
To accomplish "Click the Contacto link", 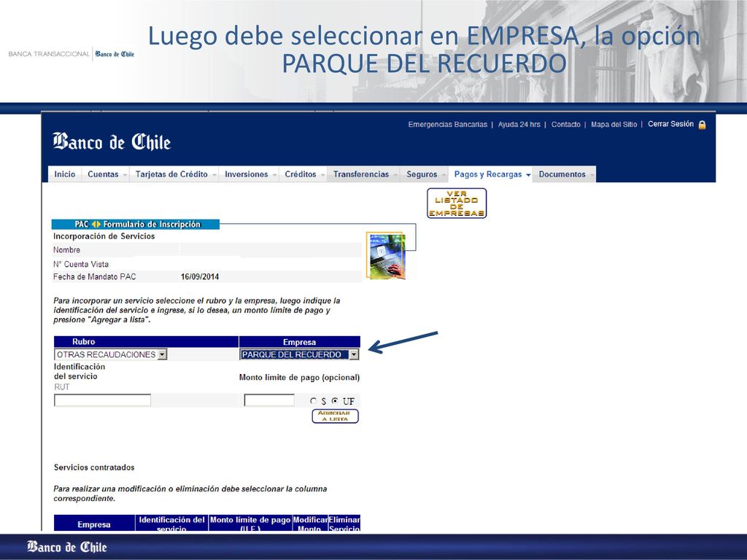I will pos(565,124).
